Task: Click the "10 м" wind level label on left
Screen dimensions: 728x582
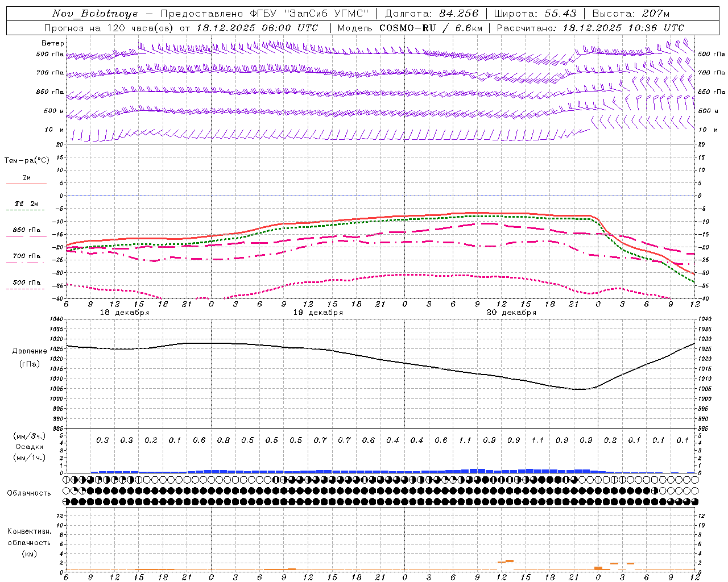Action: pos(55,130)
